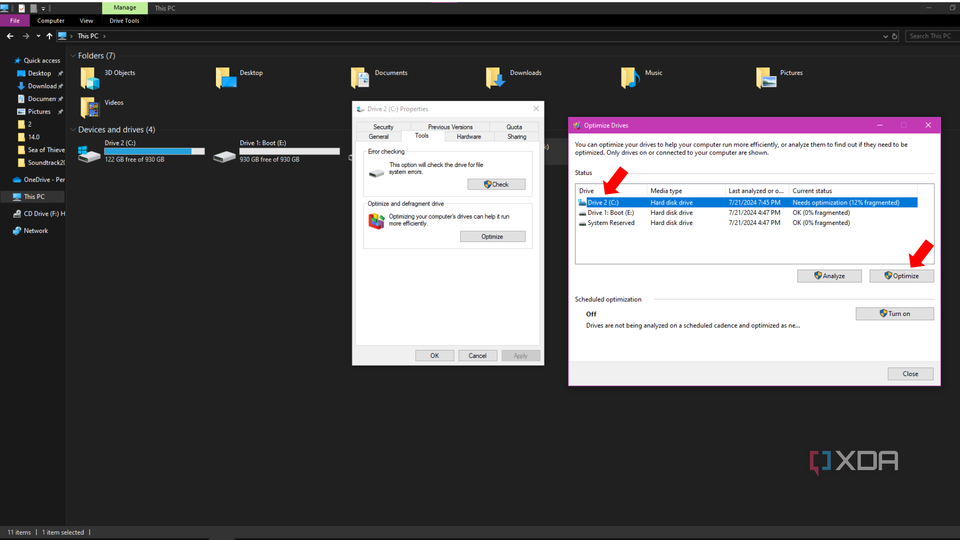Click OK in the Properties dialog
The height and width of the screenshot is (540, 960).
pyautogui.click(x=435, y=356)
